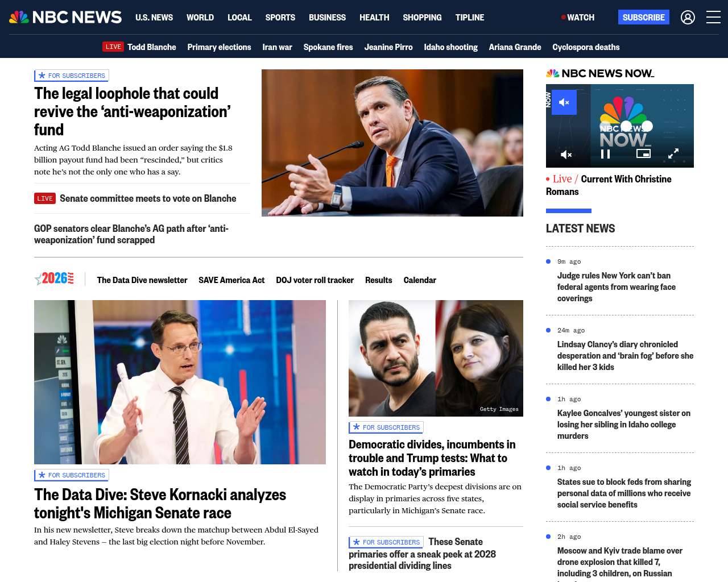Open the hamburger menu in the header
The image size is (728, 582).
[x=713, y=18]
